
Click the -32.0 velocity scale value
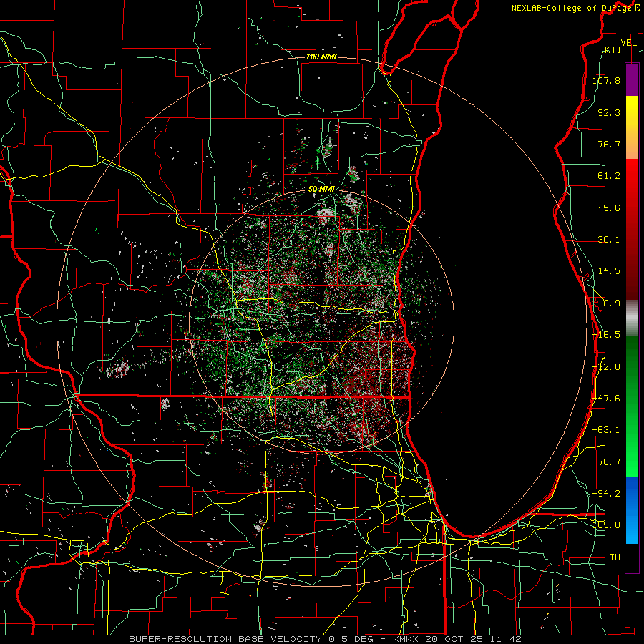click(x=606, y=367)
